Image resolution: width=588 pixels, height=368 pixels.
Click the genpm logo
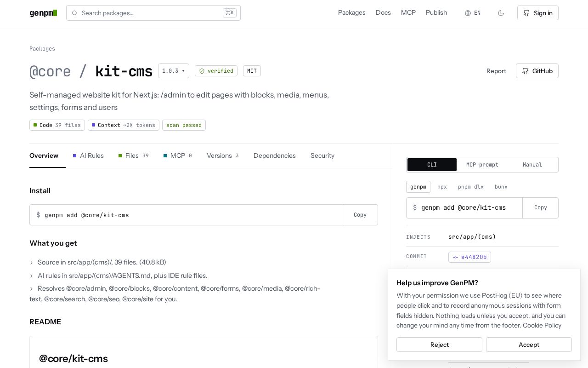click(x=43, y=13)
